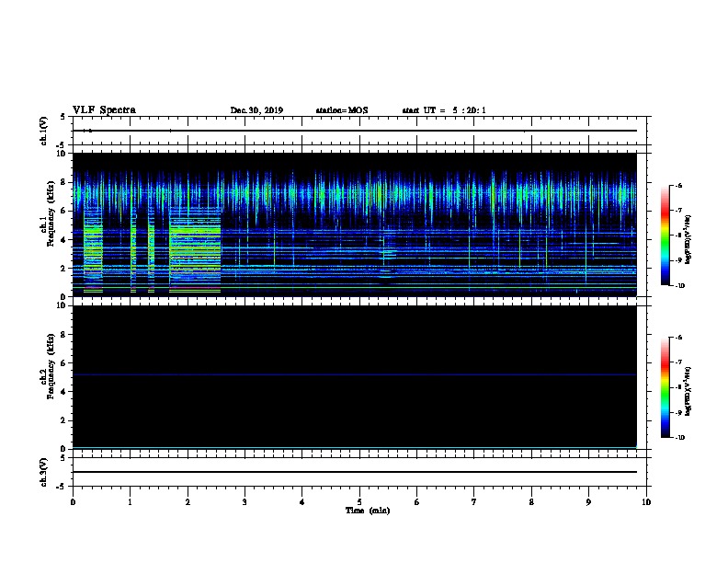Image resolution: width=728 pixels, height=563 pixels.
Task: Click the time axis tick label "6"
Action: pos(417,502)
